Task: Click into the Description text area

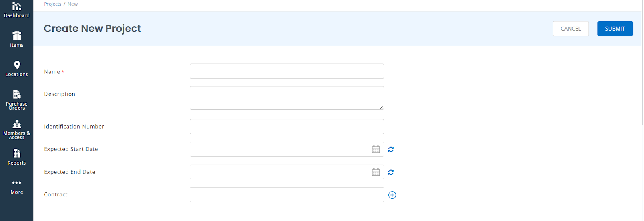Action: point(287,98)
